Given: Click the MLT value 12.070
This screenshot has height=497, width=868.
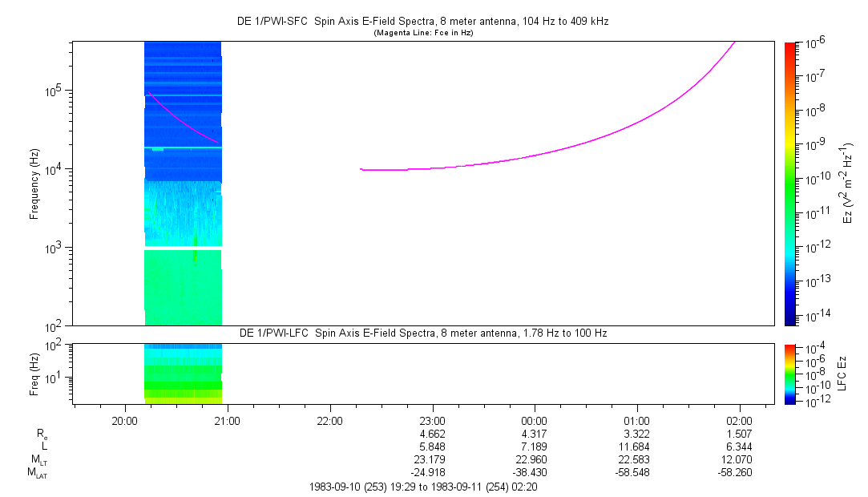Looking at the screenshot, I should pyautogui.click(x=738, y=459).
